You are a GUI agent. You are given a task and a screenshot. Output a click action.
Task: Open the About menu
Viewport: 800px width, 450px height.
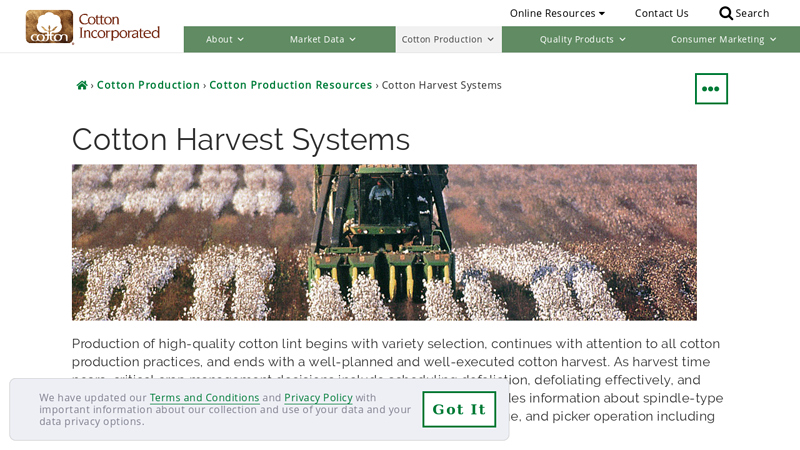(x=224, y=39)
